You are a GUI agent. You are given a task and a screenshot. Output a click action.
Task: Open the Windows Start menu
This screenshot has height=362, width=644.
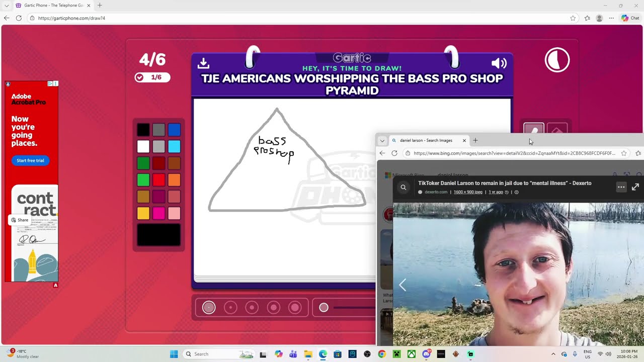(x=174, y=354)
